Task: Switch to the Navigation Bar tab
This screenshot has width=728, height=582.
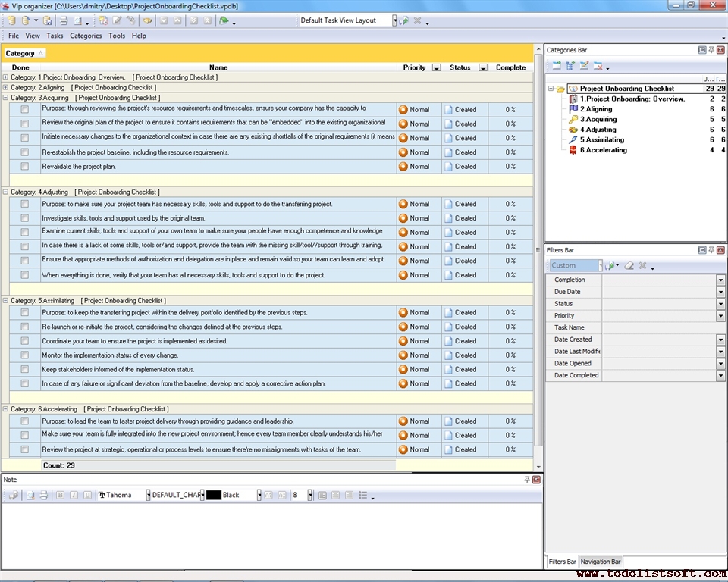Action: [601, 562]
